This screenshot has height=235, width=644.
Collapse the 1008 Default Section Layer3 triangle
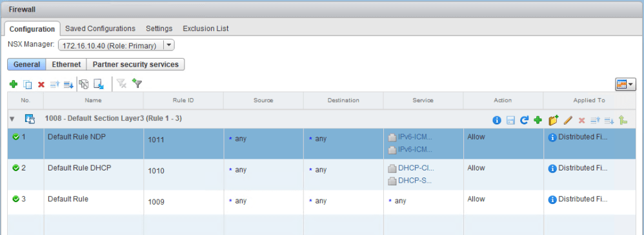pyautogui.click(x=12, y=119)
